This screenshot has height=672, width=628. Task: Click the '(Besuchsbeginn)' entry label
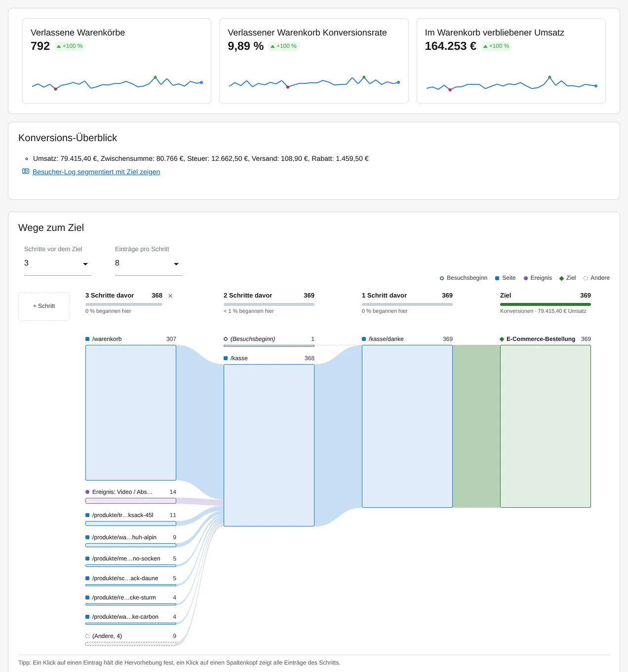[252, 339]
